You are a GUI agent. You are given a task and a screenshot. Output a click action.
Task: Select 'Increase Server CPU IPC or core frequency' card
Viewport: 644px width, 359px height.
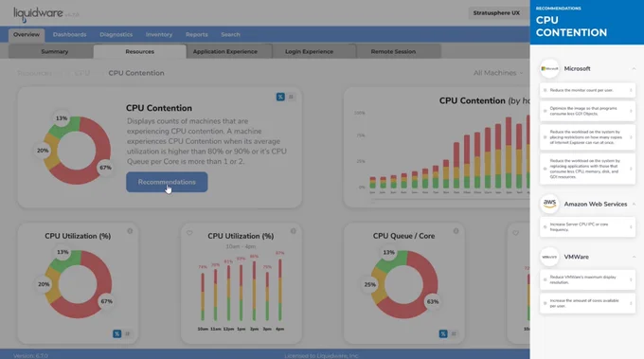[x=587, y=226]
